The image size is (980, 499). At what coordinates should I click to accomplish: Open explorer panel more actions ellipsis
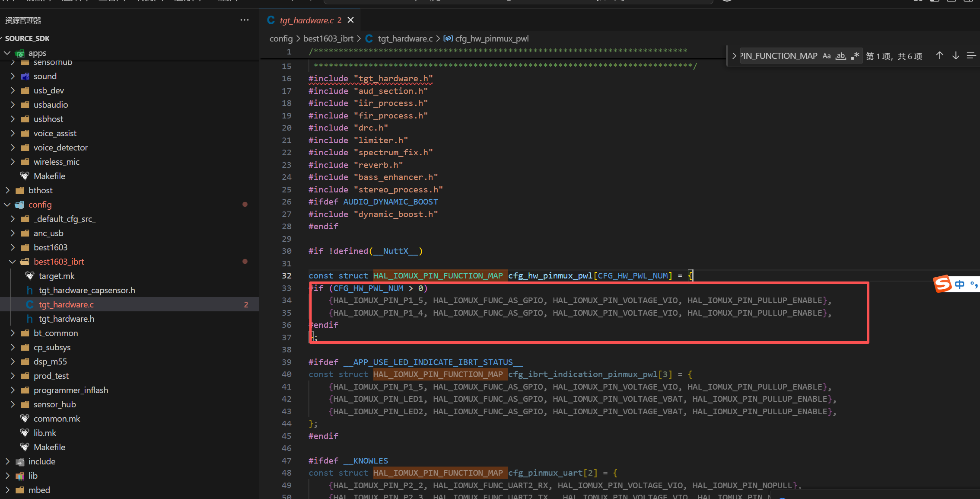point(245,20)
